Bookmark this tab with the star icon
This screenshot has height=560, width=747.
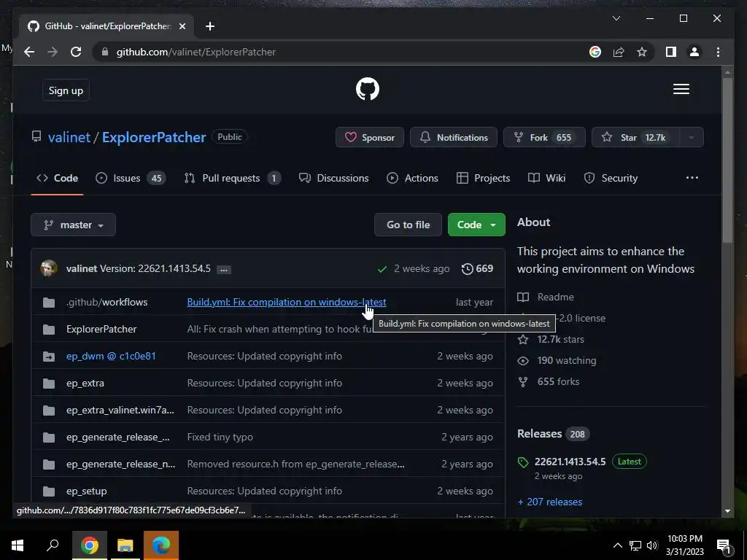click(642, 52)
